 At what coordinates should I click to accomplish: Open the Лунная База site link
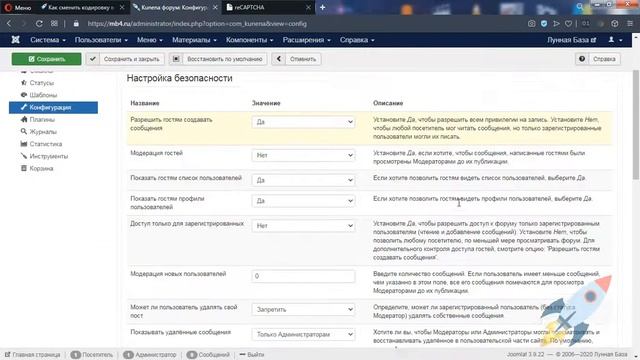[x=571, y=40]
